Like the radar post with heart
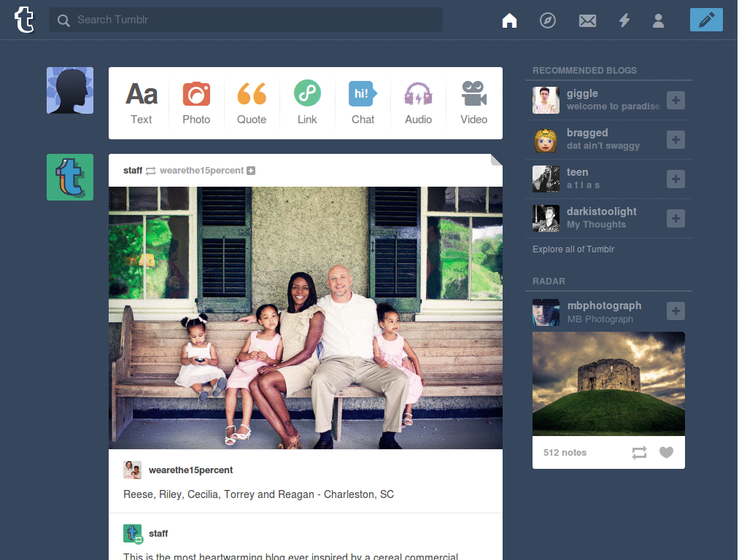Screen dimensions: 747x560 point(666,452)
